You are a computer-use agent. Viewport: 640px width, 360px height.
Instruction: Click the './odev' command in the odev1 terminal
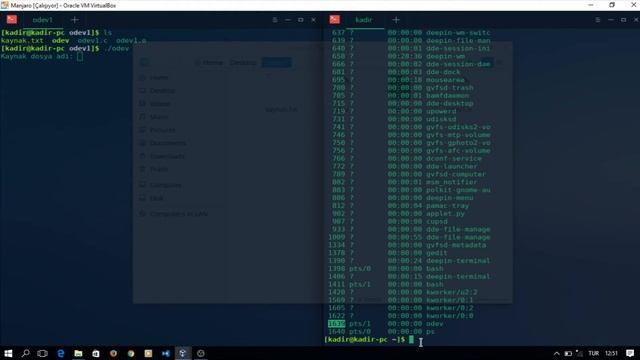[x=116, y=49]
